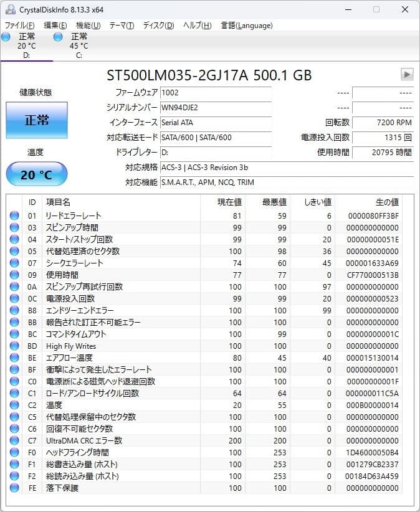Click status orb for attribute 09 使用時間
The image size is (420, 512).
coord(14,275)
